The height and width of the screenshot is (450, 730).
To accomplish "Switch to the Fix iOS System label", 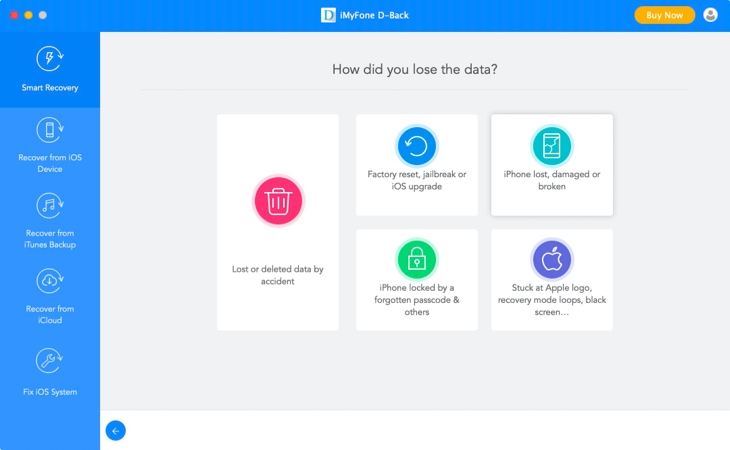I will (50, 392).
